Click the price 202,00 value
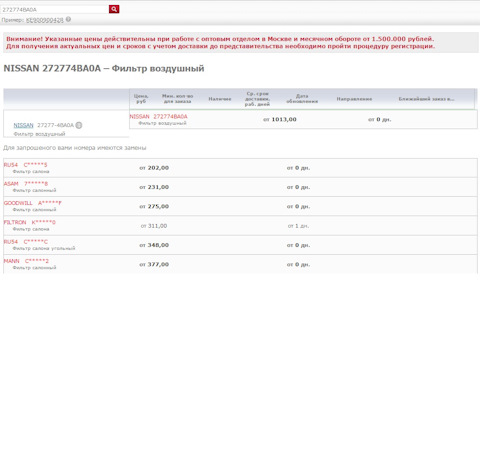The image size is (480, 451). [x=154, y=168]
